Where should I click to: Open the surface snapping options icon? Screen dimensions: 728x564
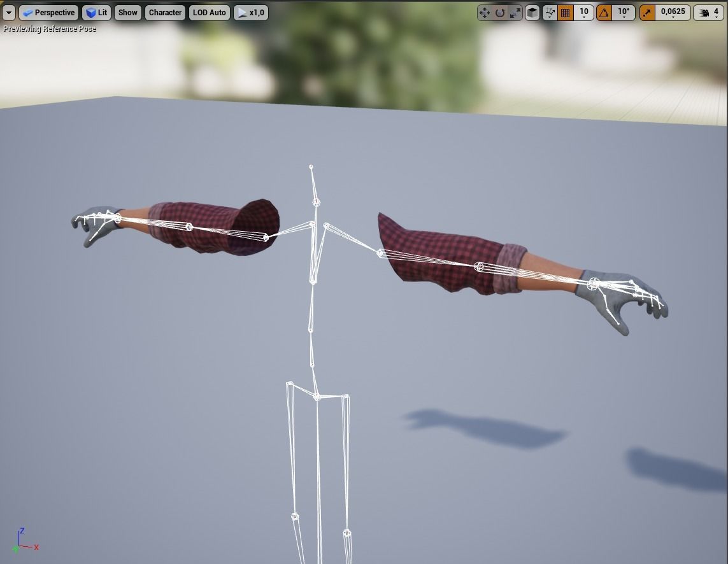[x=549, y=13]
